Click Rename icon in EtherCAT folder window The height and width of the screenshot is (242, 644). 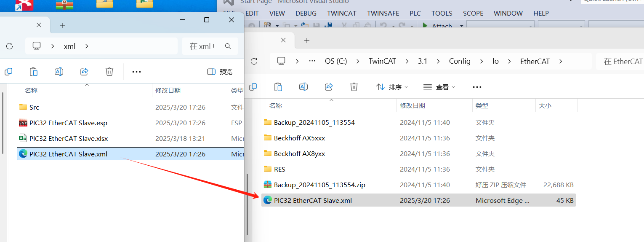(x=303, y=87)
